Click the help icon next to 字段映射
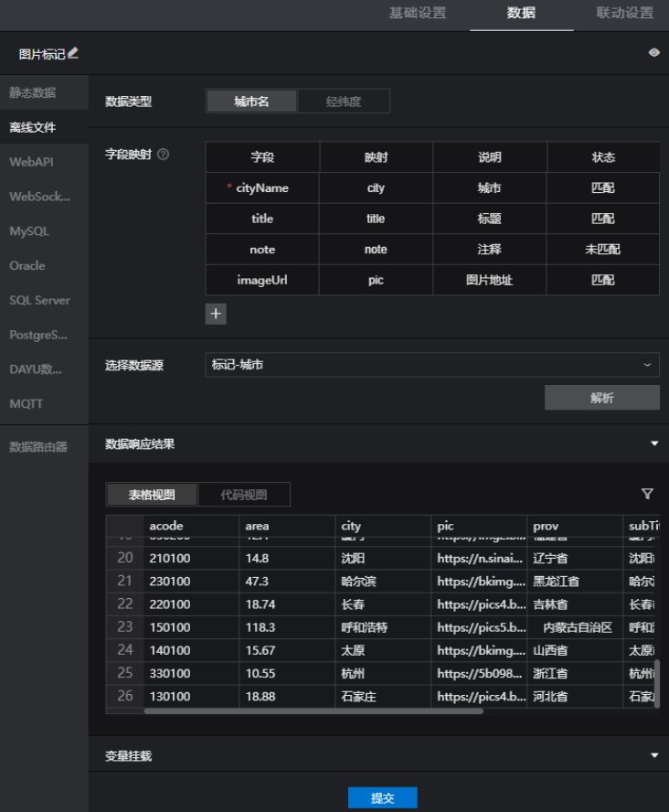Image resolution: width=669 pixels, height=812 pixels. point(164,155)
